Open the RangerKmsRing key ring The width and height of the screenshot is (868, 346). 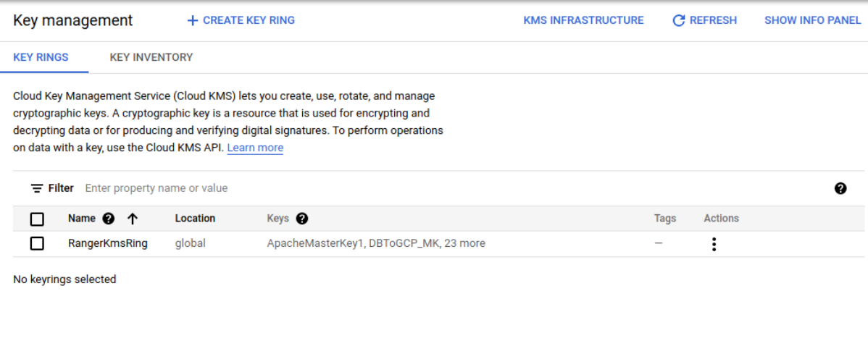[108, 244]
